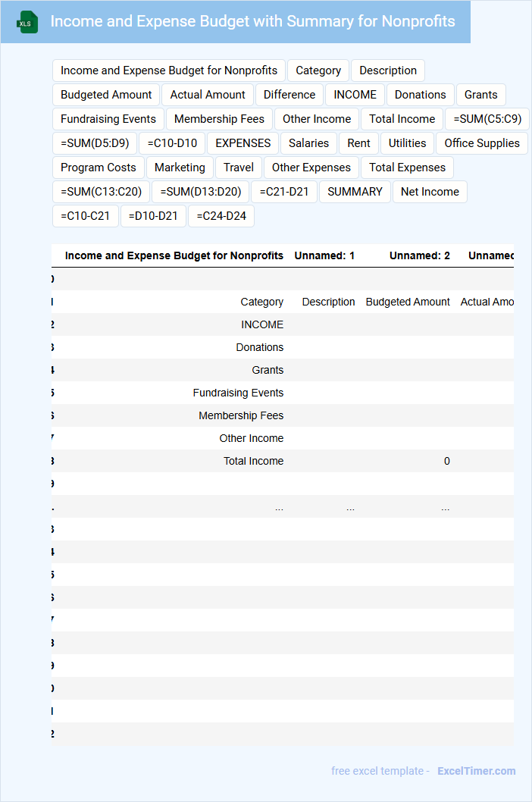The width and height of the screenshot is (532, 802).
Task: Click the Other Expenses tag
Action: click(x=311, y=168)
